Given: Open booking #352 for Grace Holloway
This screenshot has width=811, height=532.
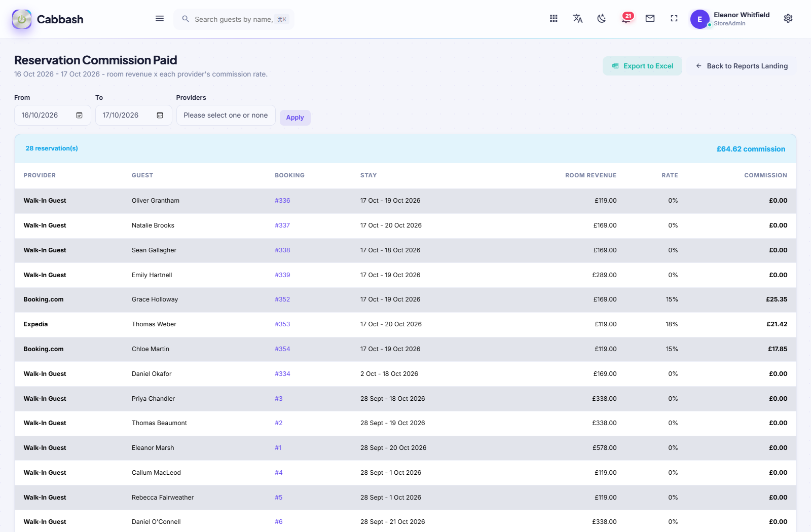Looking at the screenshot, I should coord(282,299).
